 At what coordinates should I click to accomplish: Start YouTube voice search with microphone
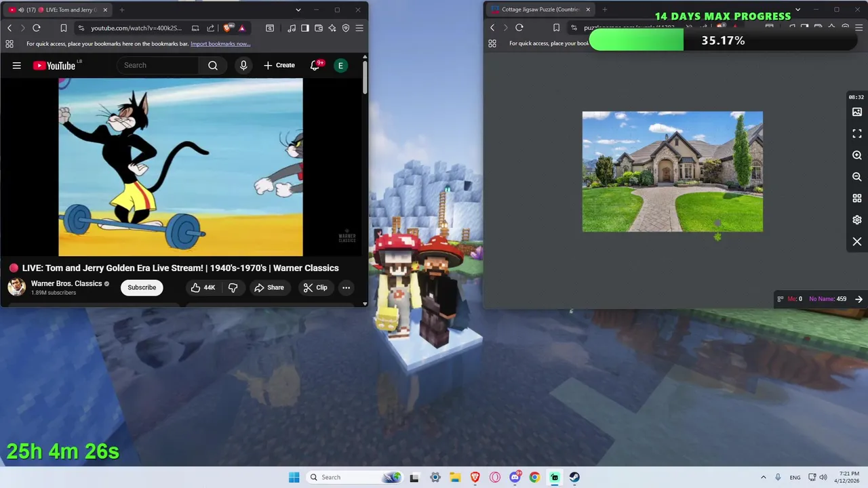(243, 65)
